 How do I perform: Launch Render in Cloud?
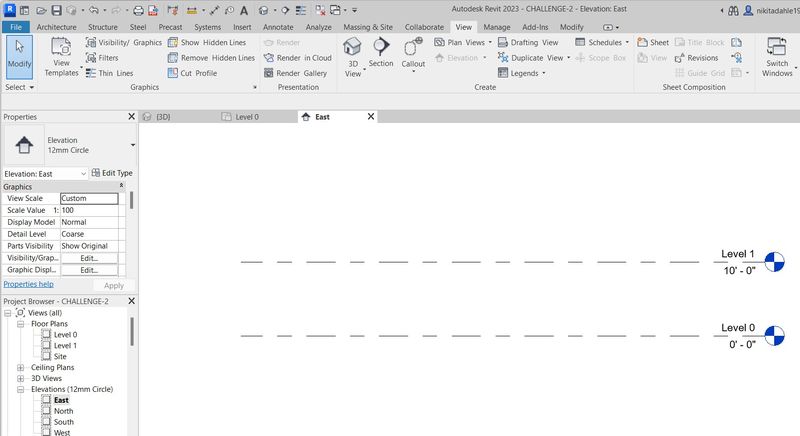coord(298,58)
